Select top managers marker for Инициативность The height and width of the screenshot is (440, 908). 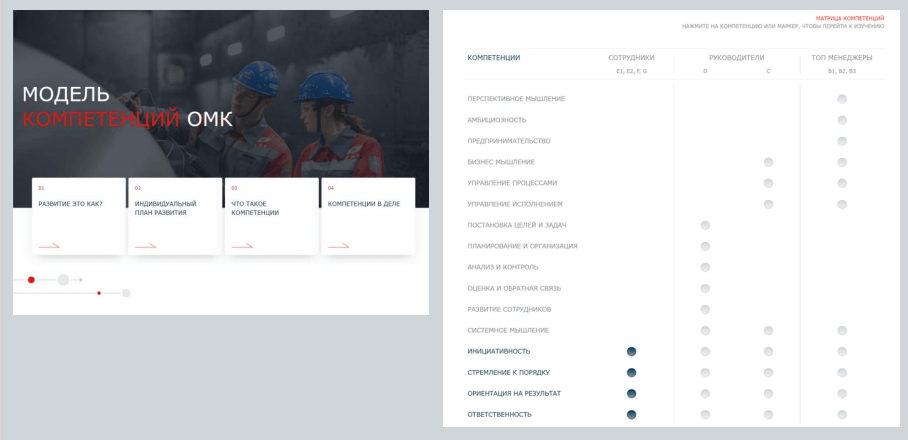point(842,351)
